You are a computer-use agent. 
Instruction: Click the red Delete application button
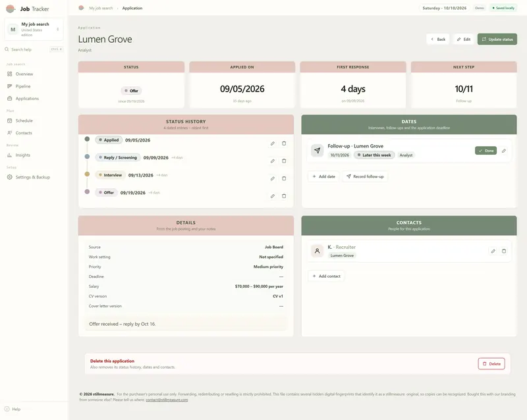pyautogui.click(x=491, y=364)
